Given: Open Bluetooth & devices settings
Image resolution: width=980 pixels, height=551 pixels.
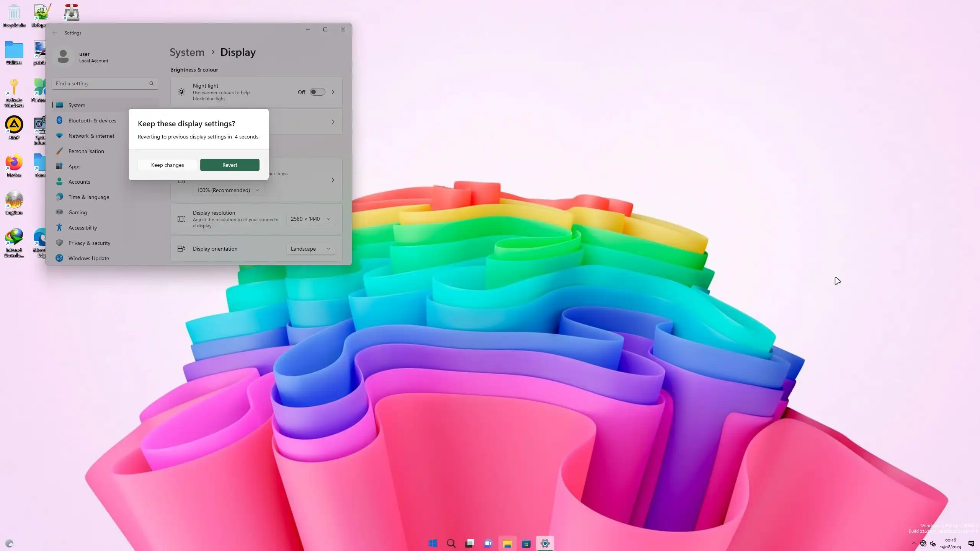Looking at the screenshot, I should [92, 121].
